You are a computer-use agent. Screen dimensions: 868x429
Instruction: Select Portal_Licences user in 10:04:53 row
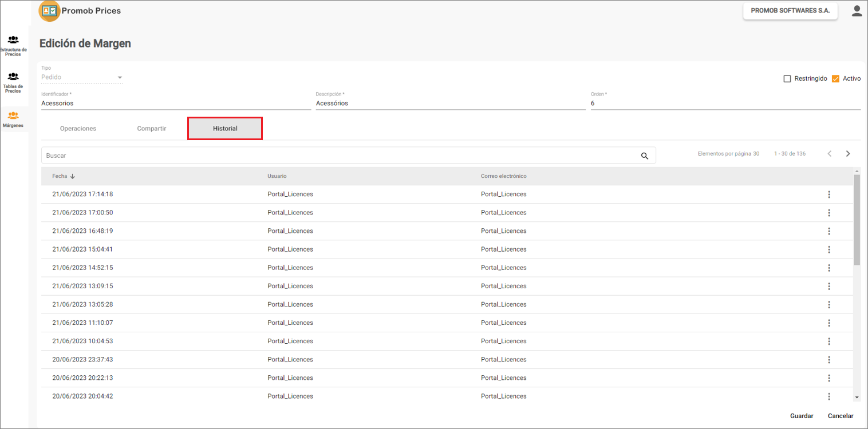pyautogui.click(x=290, y=341)
